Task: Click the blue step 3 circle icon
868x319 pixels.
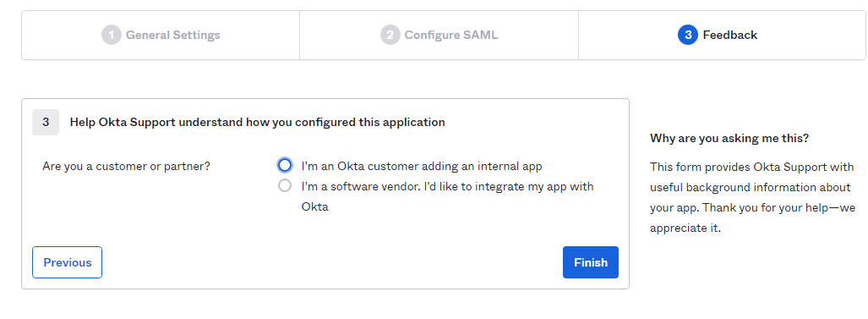Action: tap(687, 35)
